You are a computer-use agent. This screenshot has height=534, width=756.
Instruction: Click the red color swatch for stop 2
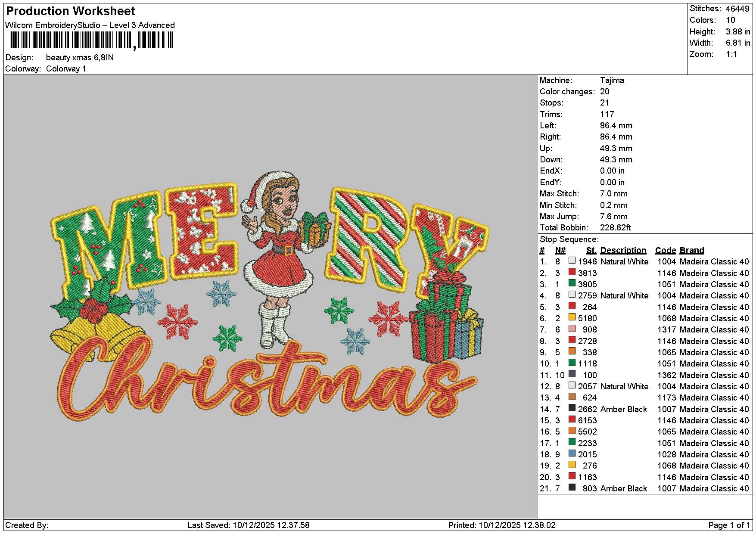point(572,272)
